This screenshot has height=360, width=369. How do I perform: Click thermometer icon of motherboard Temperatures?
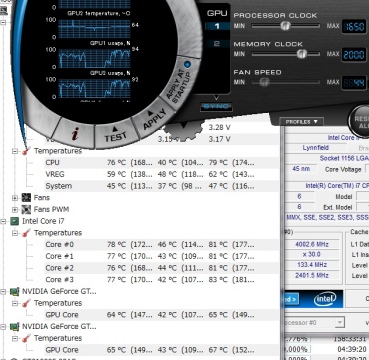click(26, 151)
